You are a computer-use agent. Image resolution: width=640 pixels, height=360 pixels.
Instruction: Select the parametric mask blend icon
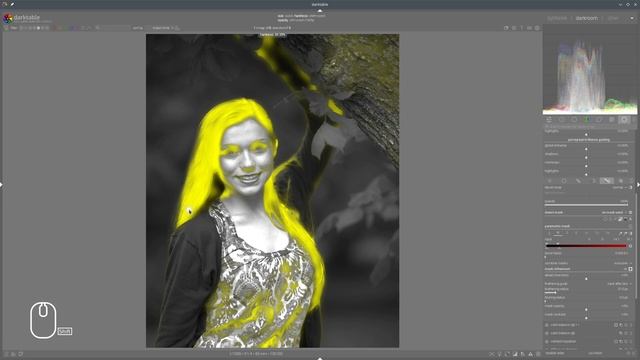(594, 181)
